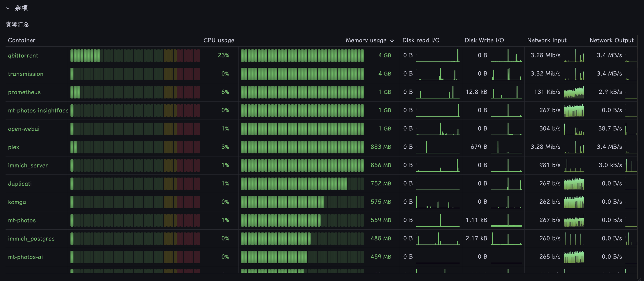This screenshot has width=644, height=281.
Task: Click the qbittorrent CPU usage gauge bar
Action: (x=135, y=55)
